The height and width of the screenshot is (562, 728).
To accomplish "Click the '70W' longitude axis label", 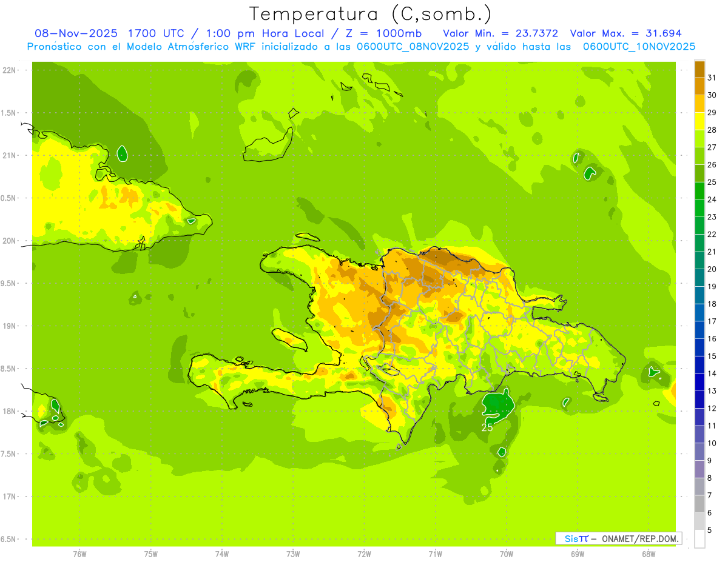I will pos(506,554).
